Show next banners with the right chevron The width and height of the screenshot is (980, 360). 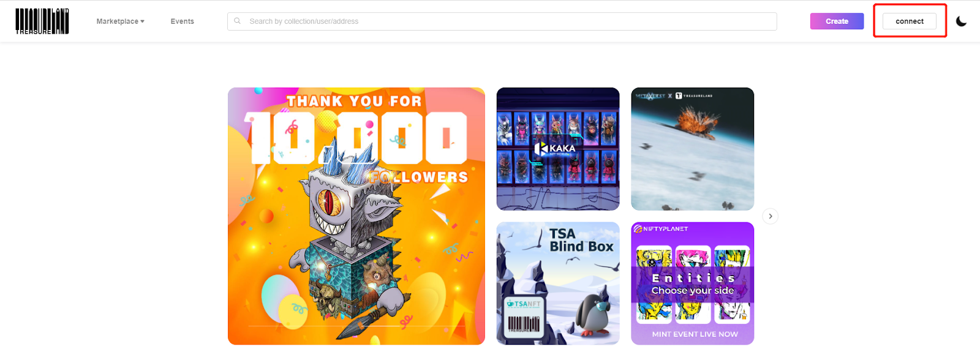pos(771,216)
